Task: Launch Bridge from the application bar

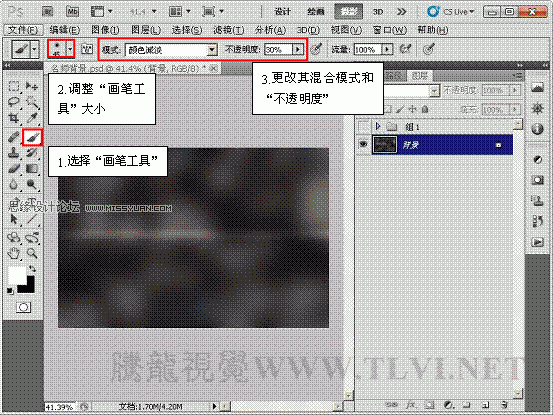Action: click(x=47, y=12)
